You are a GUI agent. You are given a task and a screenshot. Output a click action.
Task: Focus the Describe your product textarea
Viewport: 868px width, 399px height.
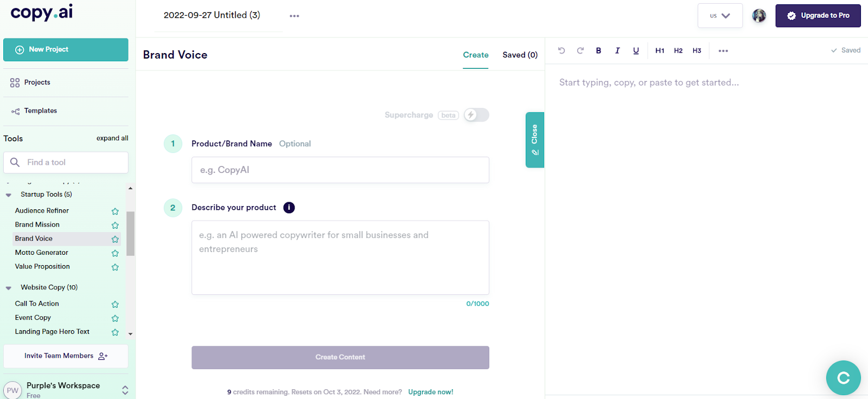tap(340, 258)
